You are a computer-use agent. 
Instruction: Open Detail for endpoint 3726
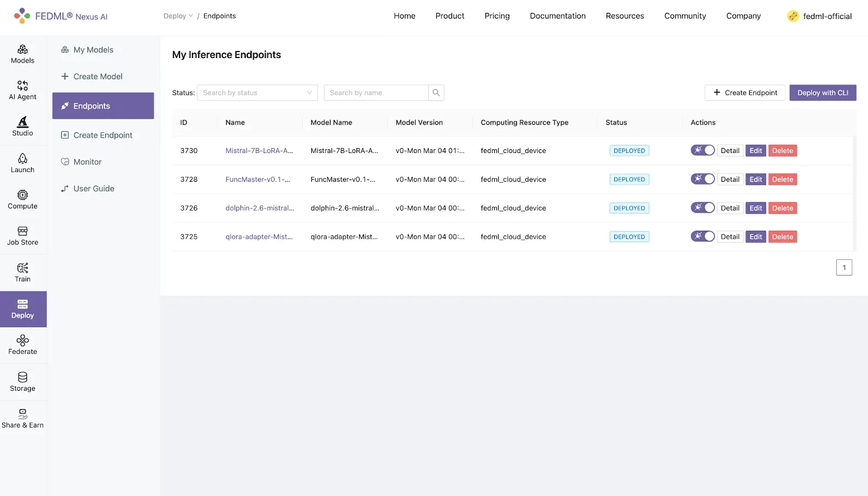coord(730,208)
